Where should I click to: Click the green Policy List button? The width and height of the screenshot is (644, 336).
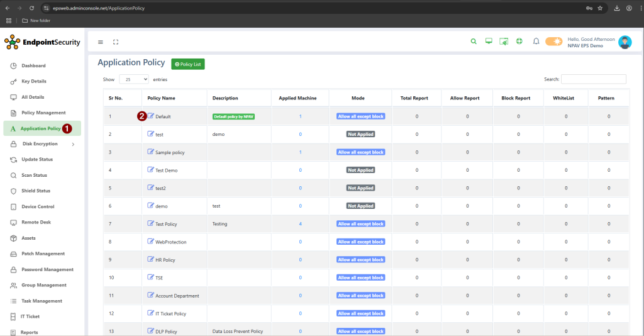[187, 64]
